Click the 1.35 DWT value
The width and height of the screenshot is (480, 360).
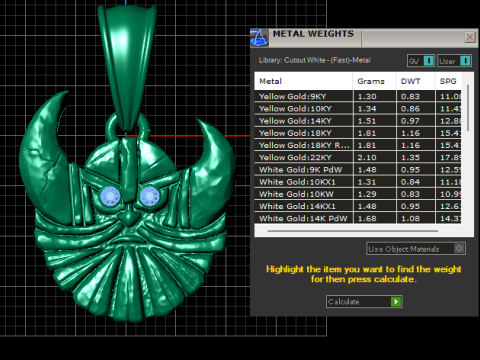(410, 157)
